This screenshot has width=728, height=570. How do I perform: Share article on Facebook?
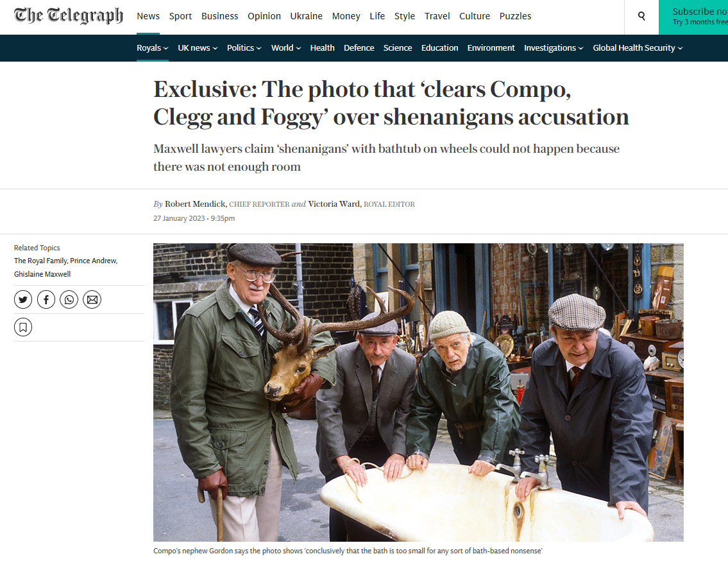[x=46, y=300]
